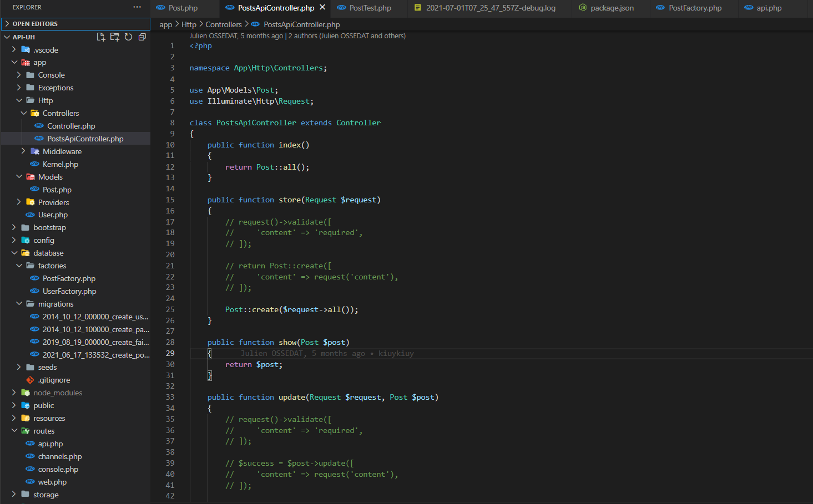Refresh the explorer file tree
Image resolution: width=813 pixels, height=504 pixels.
click(x=129, y=37)
